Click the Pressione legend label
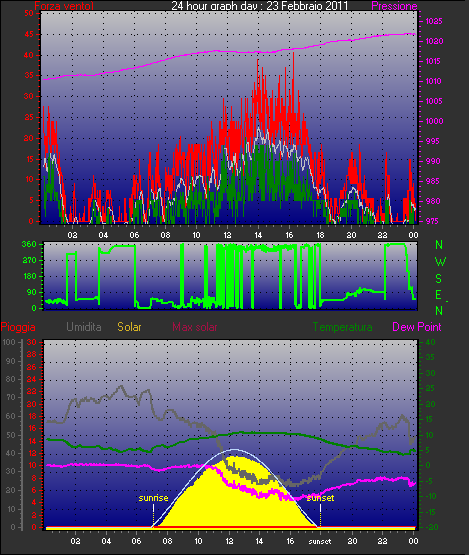This screenshot has height=555, width=469. tap(394, 6)
